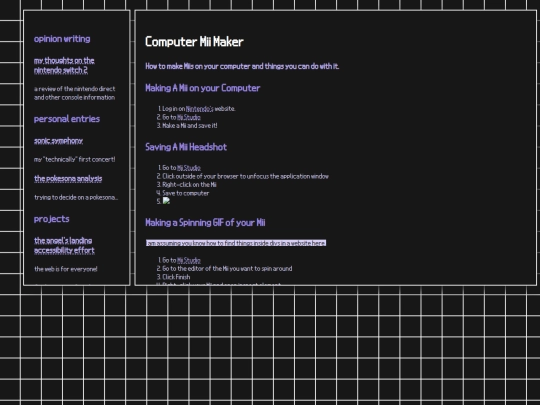This screenshot has height=405, width=540.
Task: Open Mii Studio link under Saving A Mii Headshot
Action: (x=189, y=168)
